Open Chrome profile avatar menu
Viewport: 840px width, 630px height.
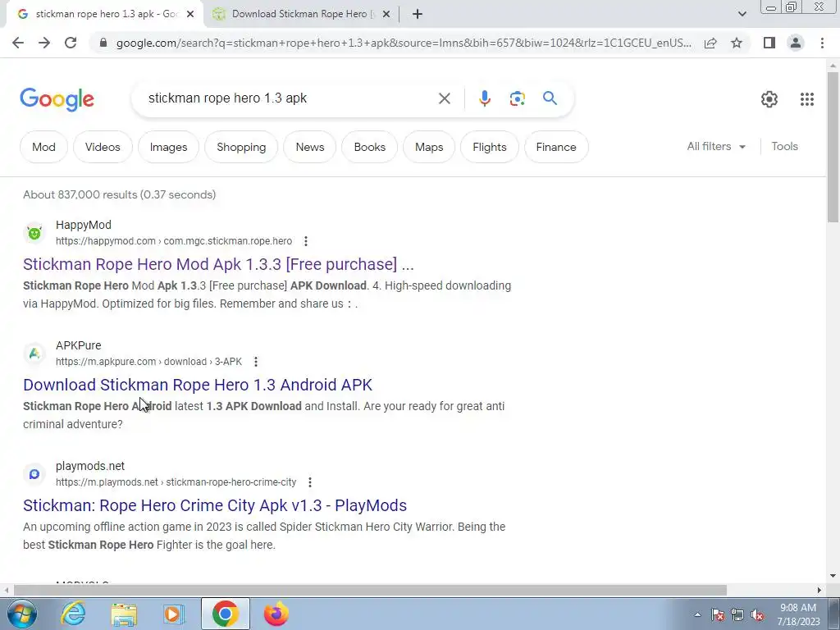click(796, 43)
